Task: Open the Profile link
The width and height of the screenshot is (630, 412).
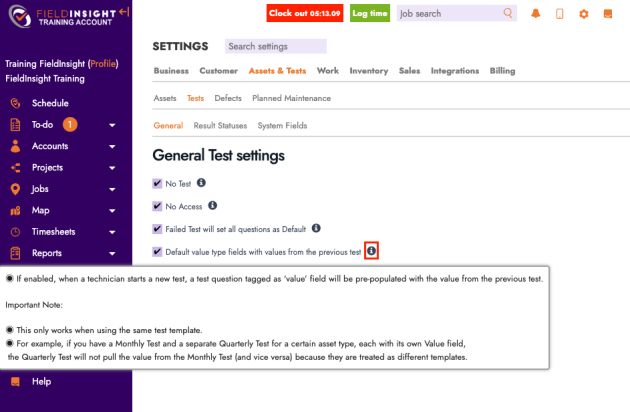Action: (x=103, y=64)
